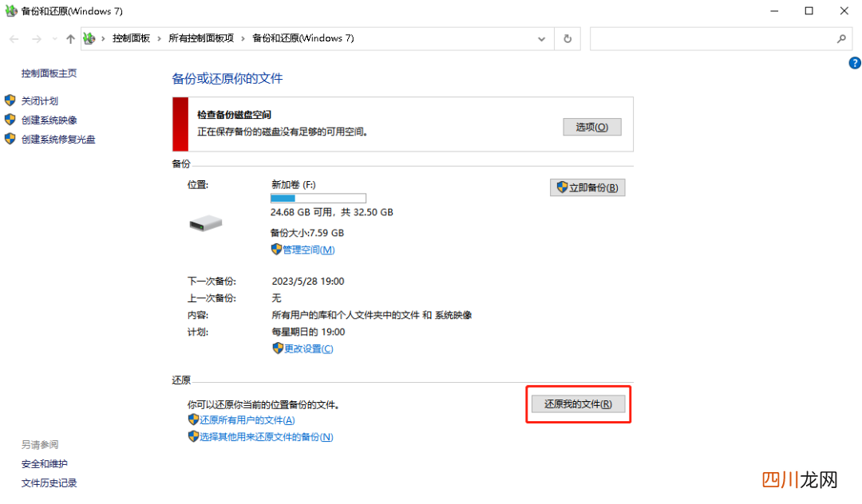The height and width of the screenshot is (504, 862).
Task: Select 控制面板 in the breadcrumb
Action: point(131,38)
